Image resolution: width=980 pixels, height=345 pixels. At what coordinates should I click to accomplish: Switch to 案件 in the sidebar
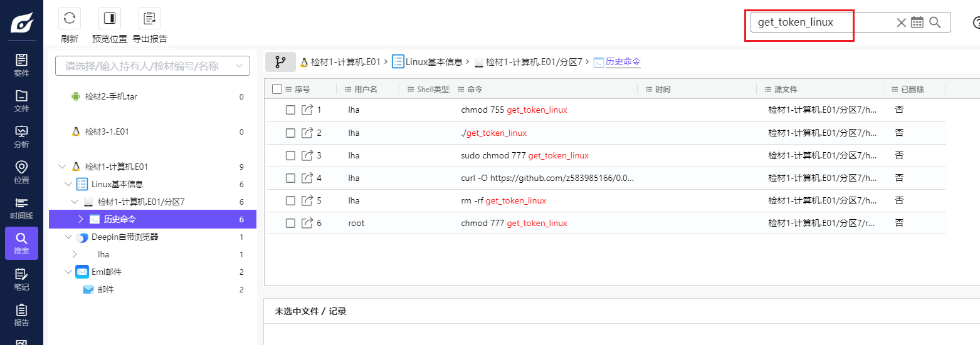[21, 65]
